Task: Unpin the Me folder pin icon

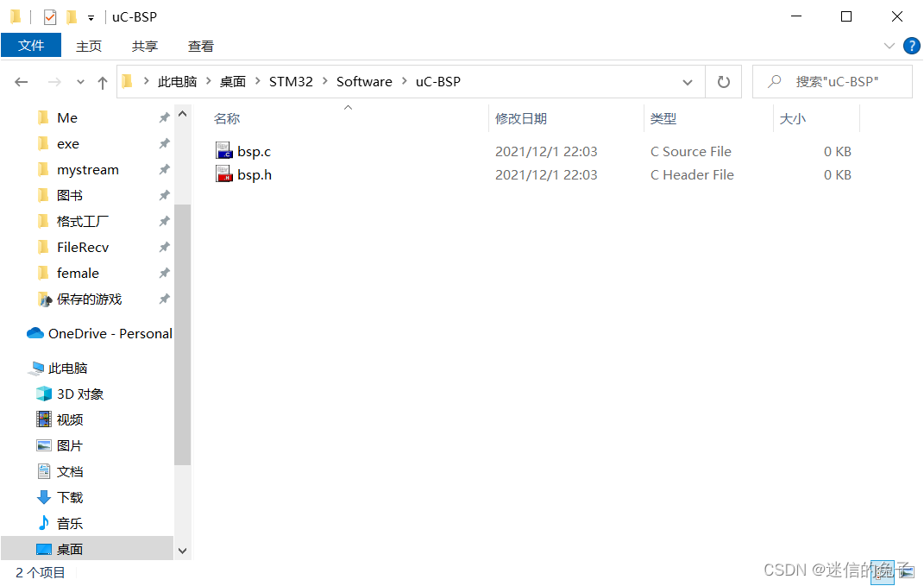Action: [165, 118]
